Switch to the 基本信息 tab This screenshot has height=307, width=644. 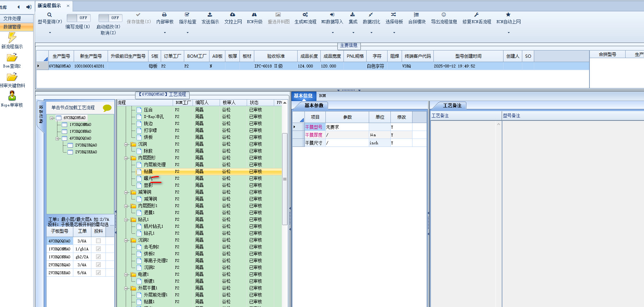(x=303, y=96)
